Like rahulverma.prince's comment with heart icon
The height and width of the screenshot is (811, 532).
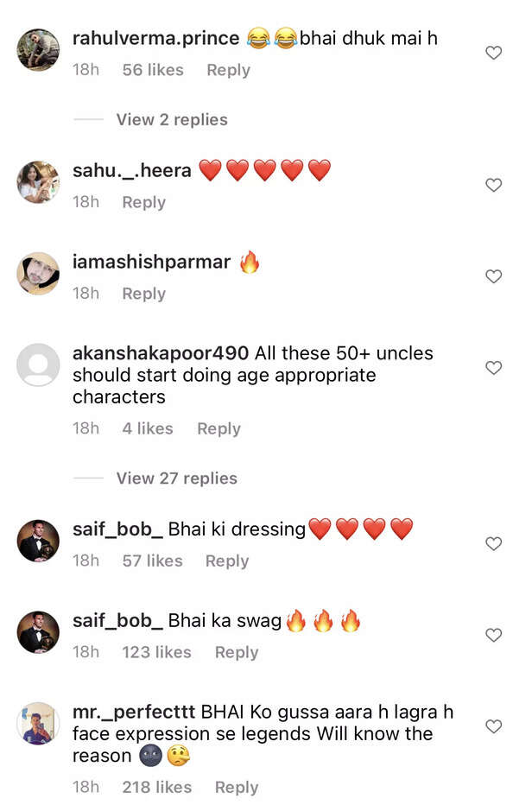(x=493, y=54)
